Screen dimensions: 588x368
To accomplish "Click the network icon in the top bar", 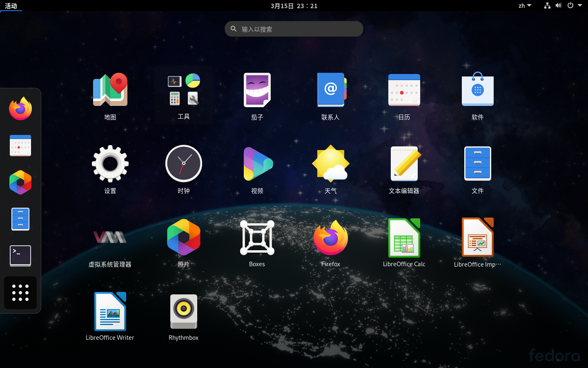I will 547,6.
